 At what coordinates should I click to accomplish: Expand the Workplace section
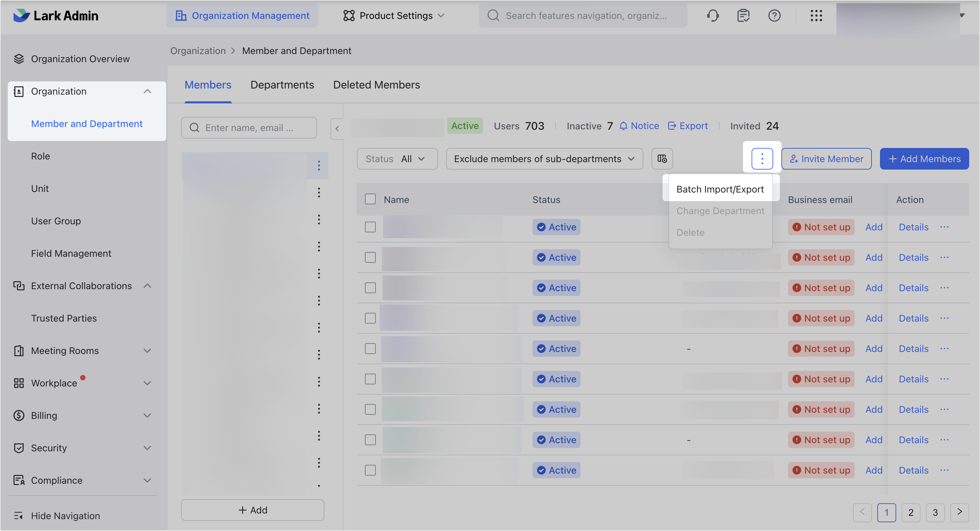(147, 383)
